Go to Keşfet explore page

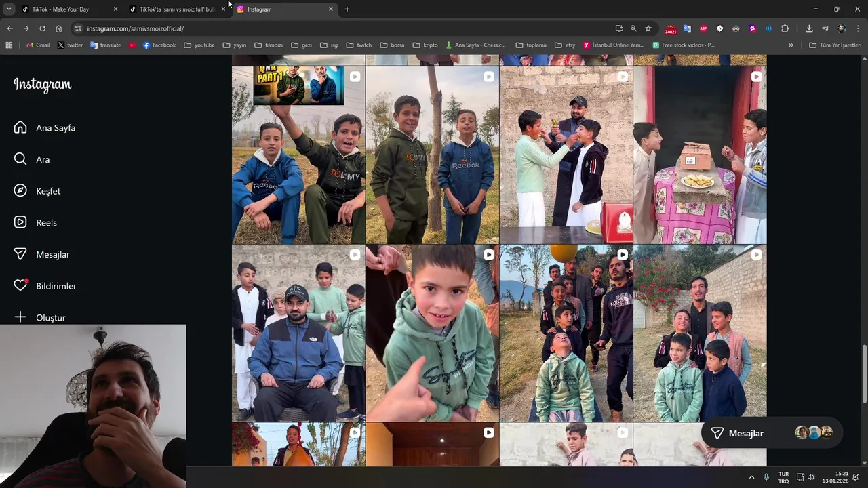point(37,191)
